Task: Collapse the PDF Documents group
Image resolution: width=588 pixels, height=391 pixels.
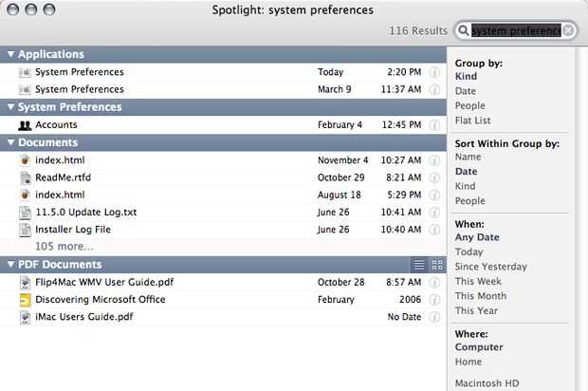Action: [10, 265]
